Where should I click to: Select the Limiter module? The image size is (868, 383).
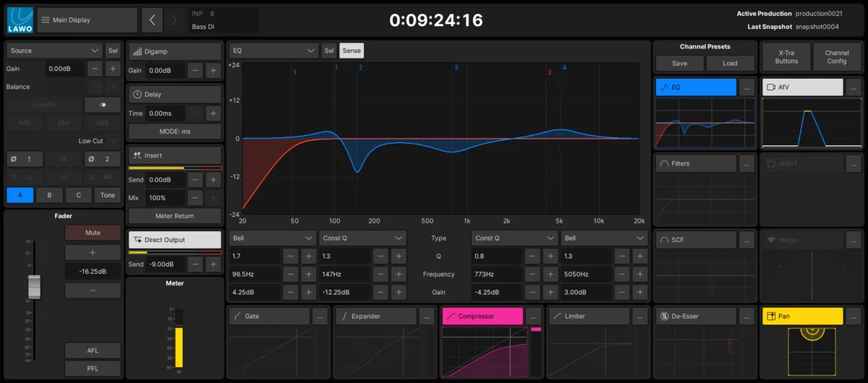[588, 316]
